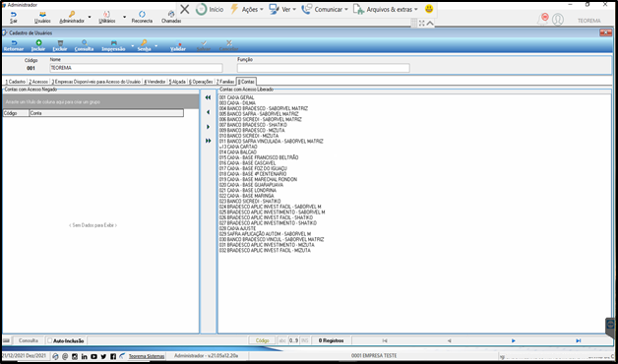The height and width of the screenshot is (364, 618).
Task: Expand the Senha dropdown arrow
Action: point(156,45)
